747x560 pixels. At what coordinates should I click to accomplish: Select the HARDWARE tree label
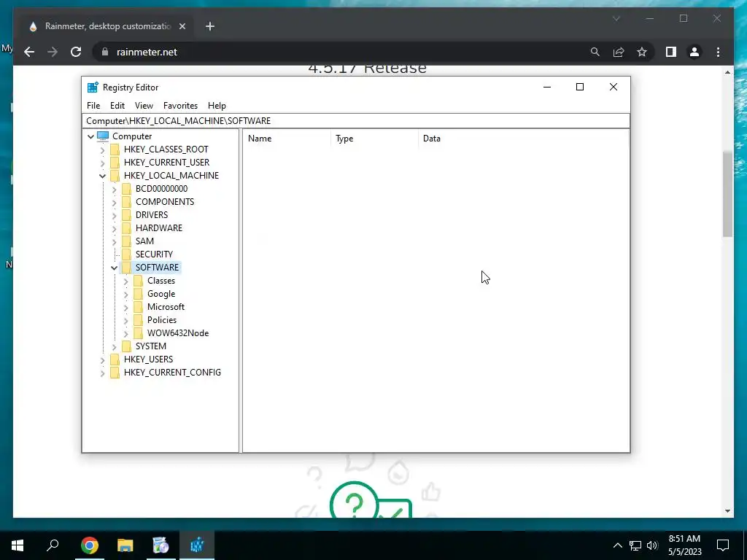(x=159, y=228)
